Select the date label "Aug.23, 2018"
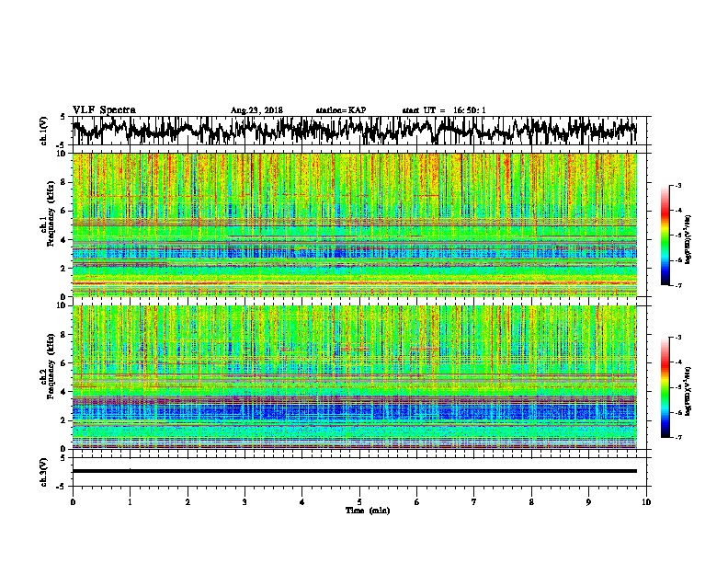The width and height of the screenshot is (728, 563). point(256,110)
